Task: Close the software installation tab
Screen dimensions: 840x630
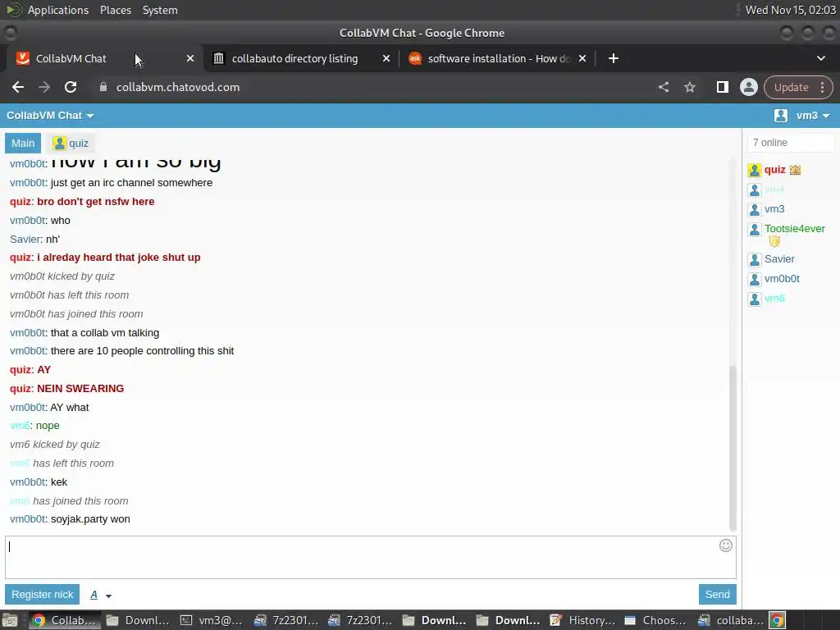Action: point(582,58)
